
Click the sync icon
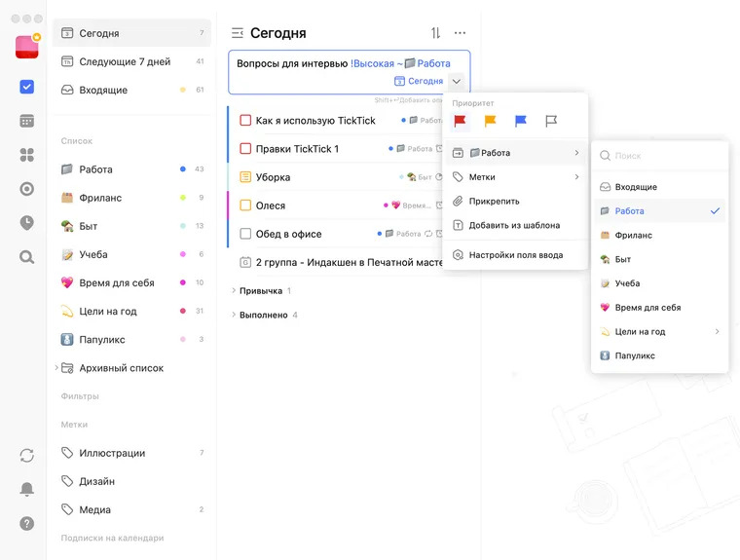click(26, 456)
